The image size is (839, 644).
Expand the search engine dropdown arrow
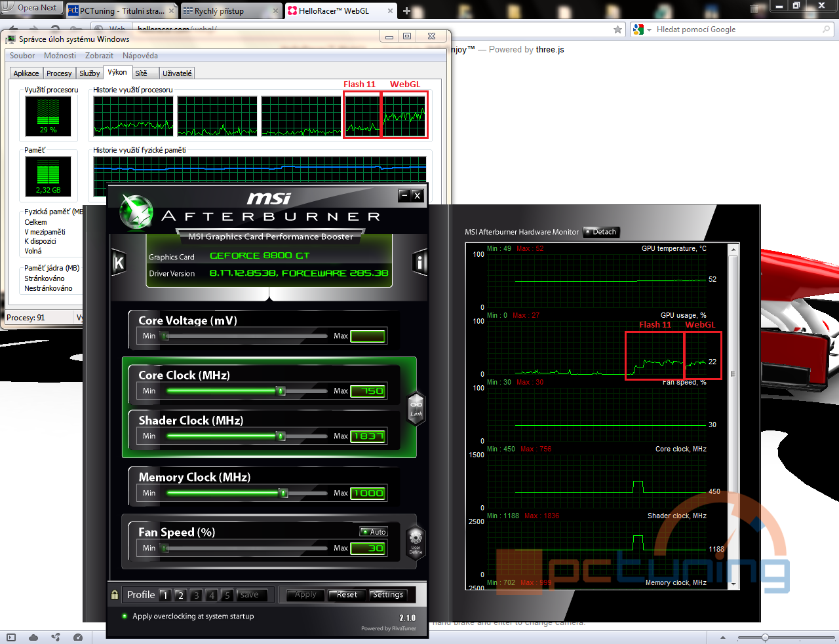tap(649, 29)
